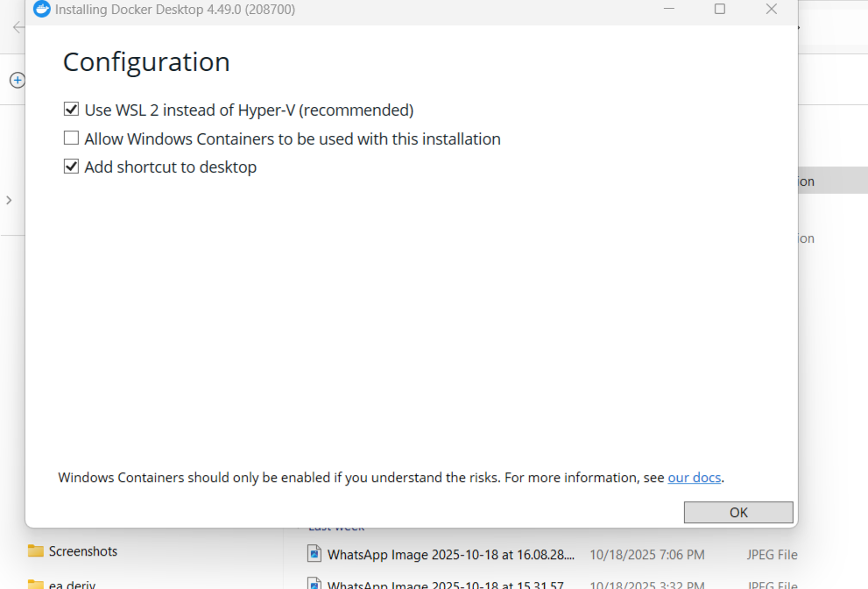Maximize the Docker installer window
The image size is (868, 589).
tap(719, 10)
